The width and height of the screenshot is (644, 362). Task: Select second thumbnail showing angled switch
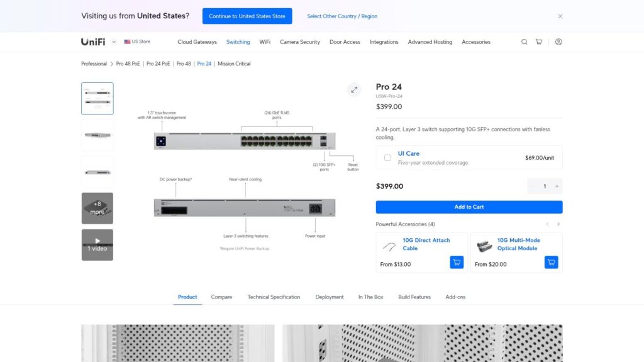click(x=97, y=135)
